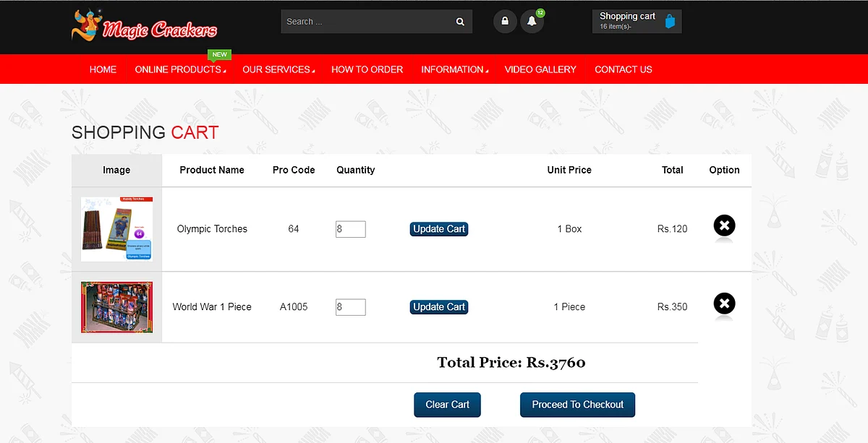Click Olympic Torches quantity field
Viewport: 868px width, 443px height.
(351, 229)
